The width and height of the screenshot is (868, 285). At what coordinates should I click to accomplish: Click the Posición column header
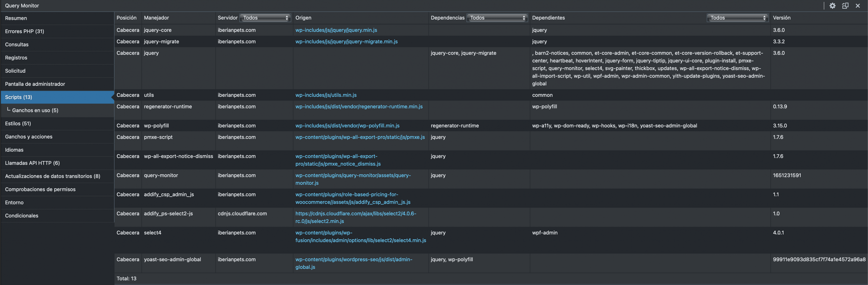(x=127, y=18)
